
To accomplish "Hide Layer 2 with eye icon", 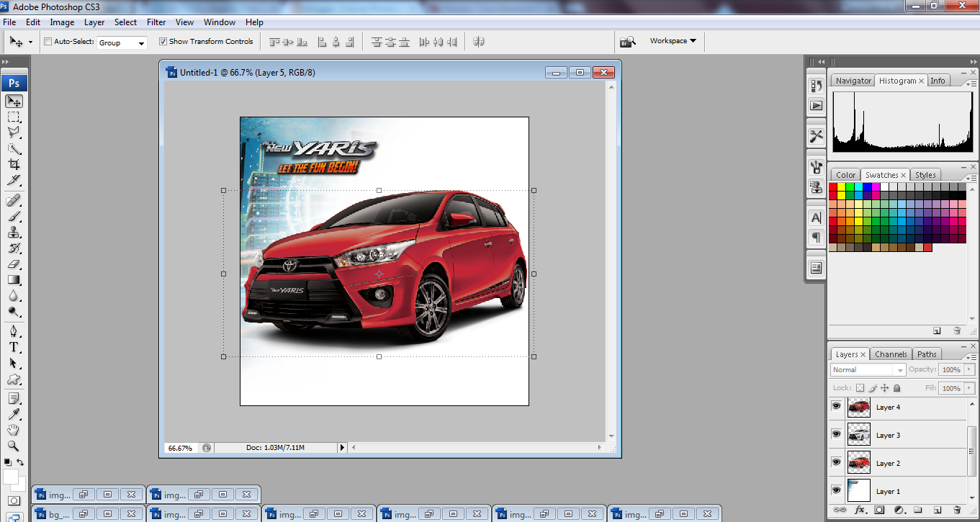I will tap(836, 463).
